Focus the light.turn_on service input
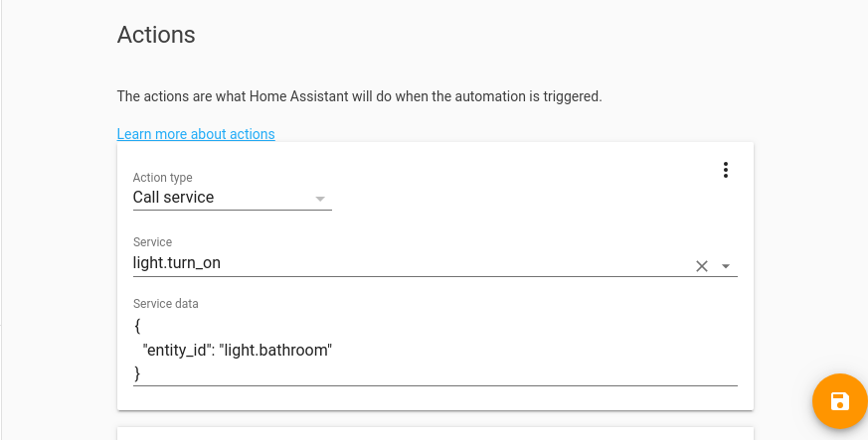The image size is (868, 440). (410, 263)
